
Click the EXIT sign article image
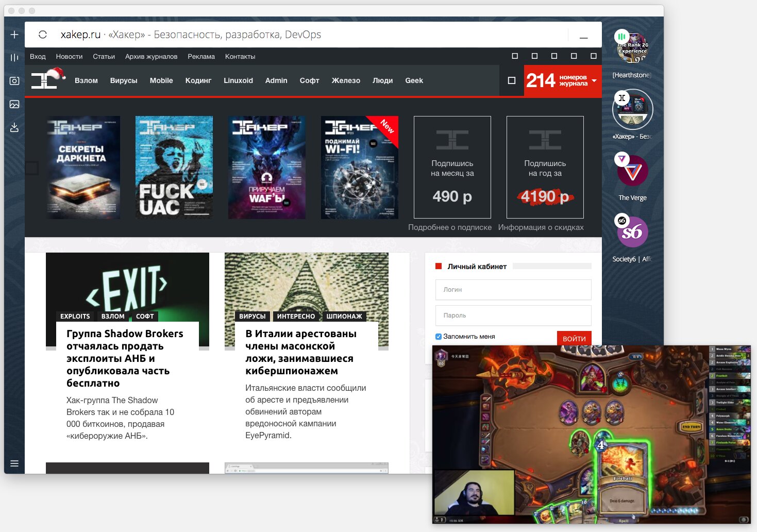127,281
